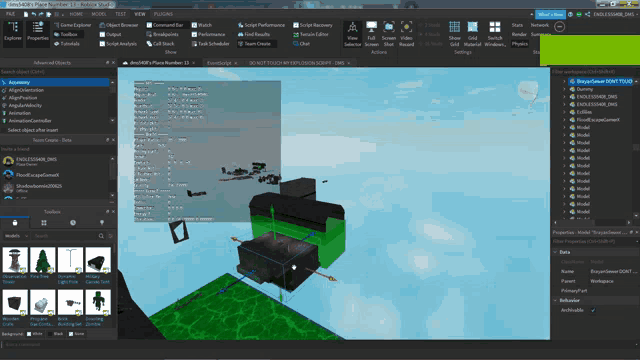The image size is (640, 360).
Task: Switch to the PLUGINS ribbon tab
Action: [x=163, y=14]
